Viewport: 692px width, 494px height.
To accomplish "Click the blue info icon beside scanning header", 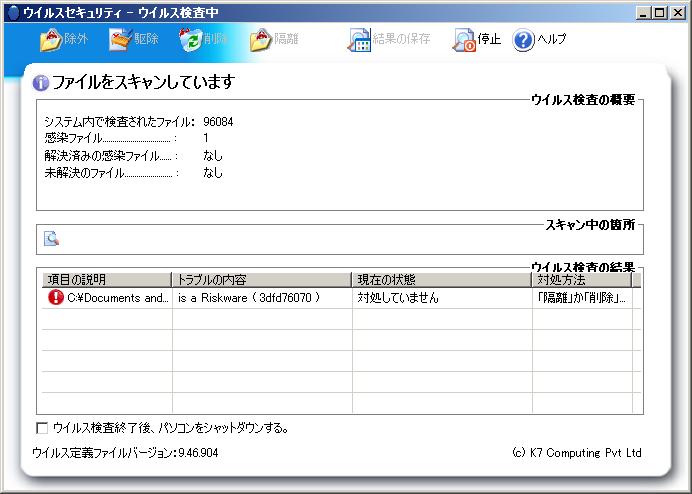I will [x=41, y=83].
